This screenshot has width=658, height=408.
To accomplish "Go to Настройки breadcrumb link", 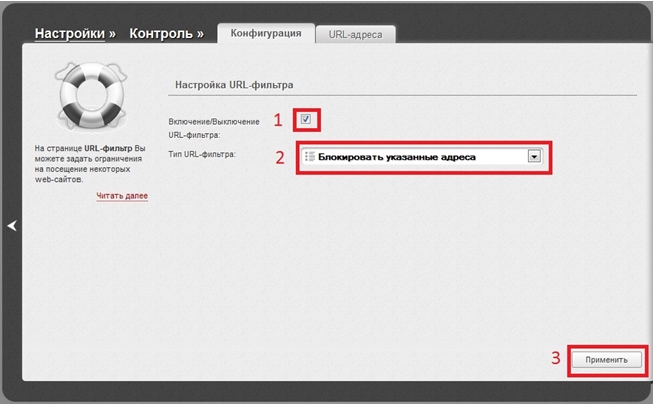I will 69,34.
